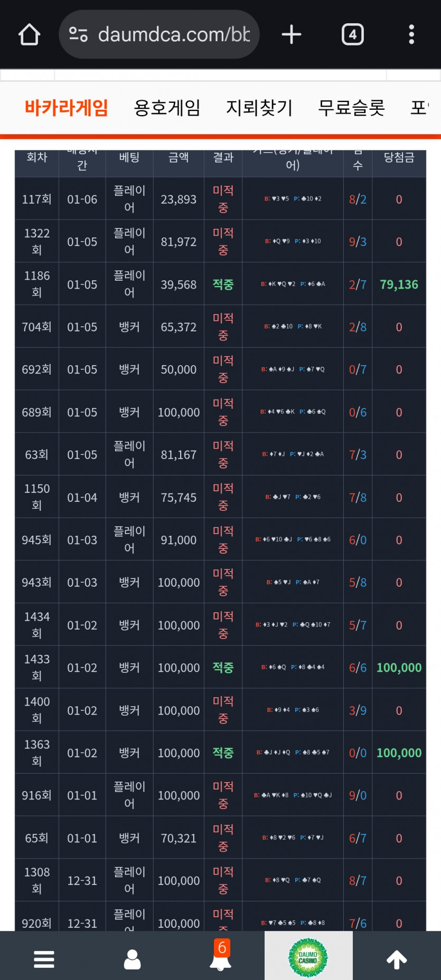Image resolution: width=441 pixels, height=980 pixels.
Task: Open site info icon in address bar
Action: [x=79, y=35]
